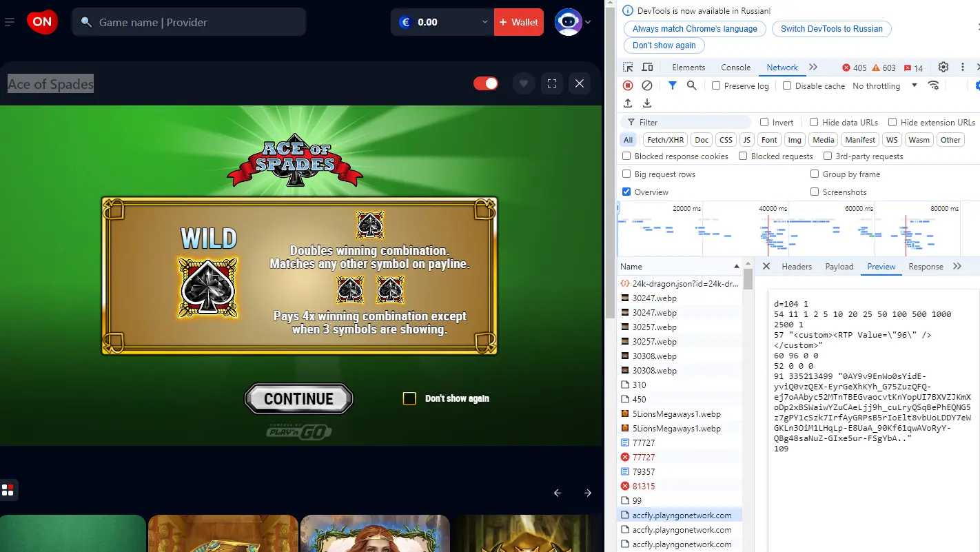
Task: Add Ace of Spades to favorites heart
Action: [x=523, y=83]
